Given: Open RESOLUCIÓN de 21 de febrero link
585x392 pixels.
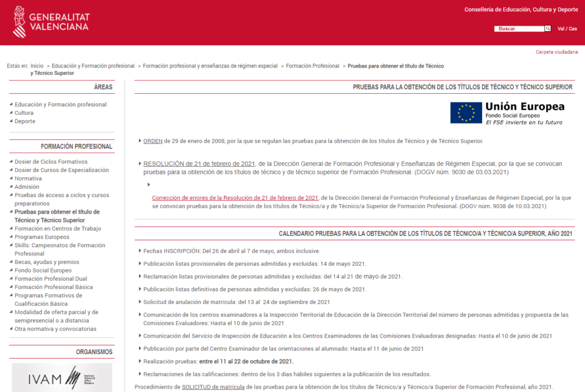Looking at the screenshot, I should tap(200, 163).
